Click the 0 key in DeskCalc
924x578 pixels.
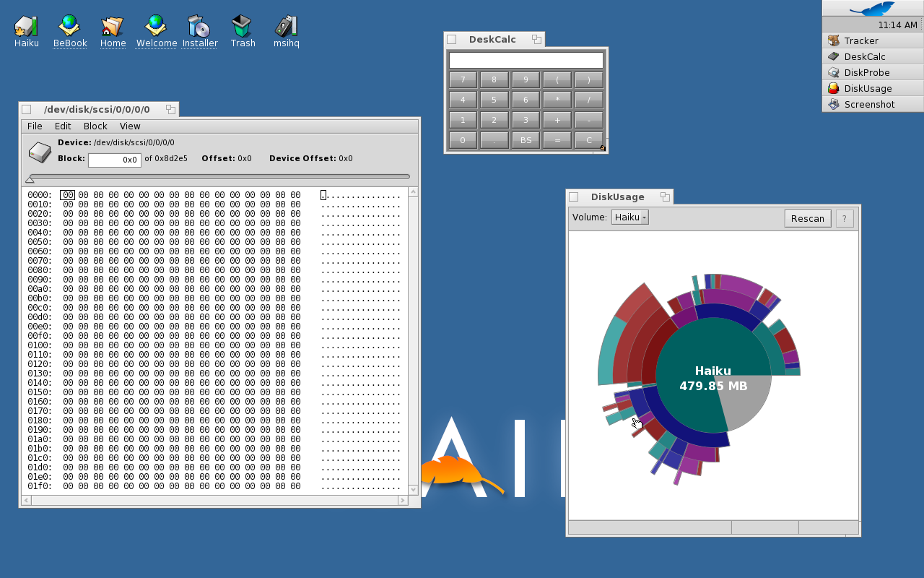tap(463, 140)
